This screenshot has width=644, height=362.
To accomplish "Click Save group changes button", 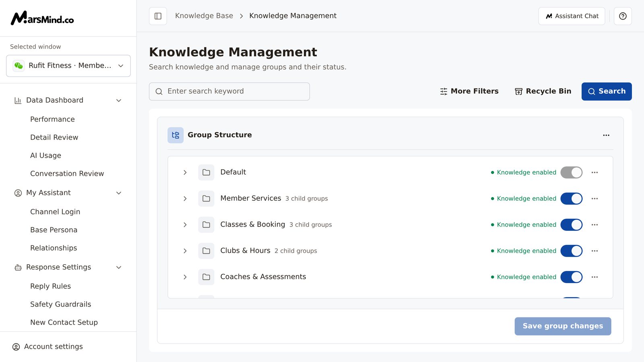I will coord(563,326).
